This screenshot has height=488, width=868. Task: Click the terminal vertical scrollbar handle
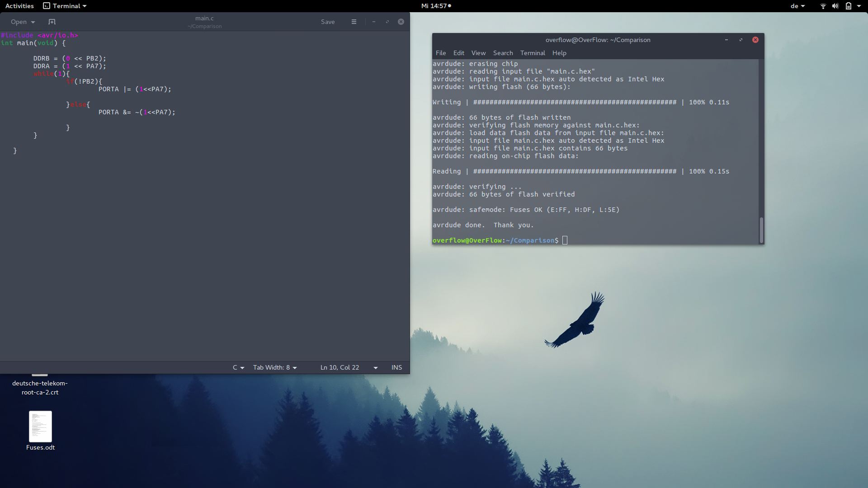pos(761,230)
